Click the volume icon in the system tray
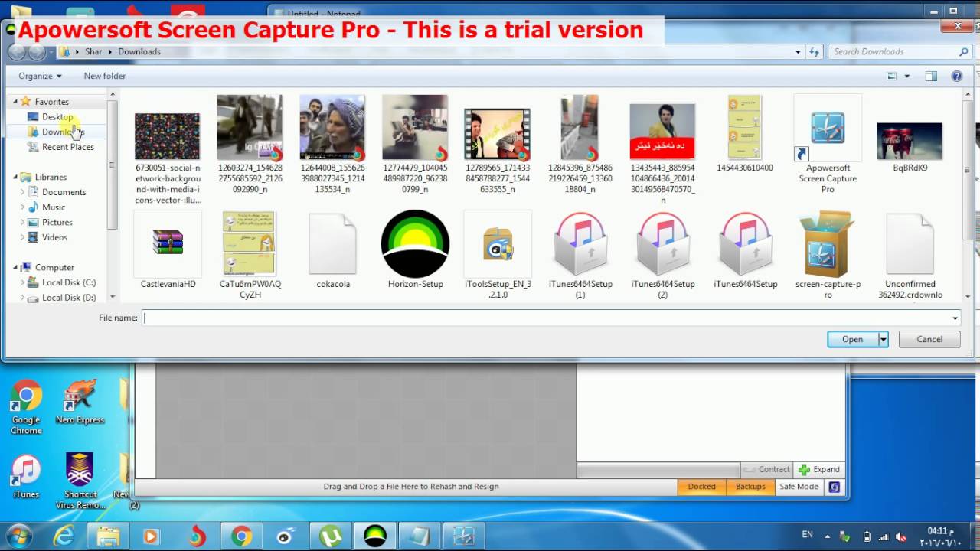Viewport: 980px width, 551px height. [901, 536]
